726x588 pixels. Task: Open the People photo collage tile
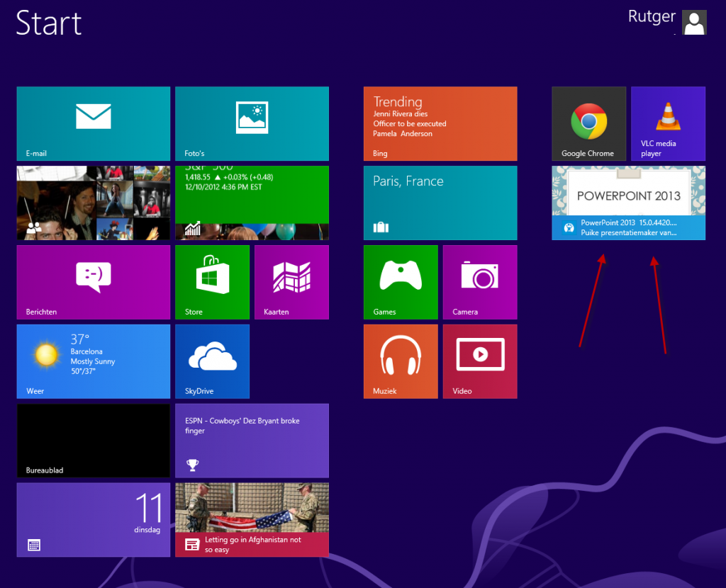(93, 203)
